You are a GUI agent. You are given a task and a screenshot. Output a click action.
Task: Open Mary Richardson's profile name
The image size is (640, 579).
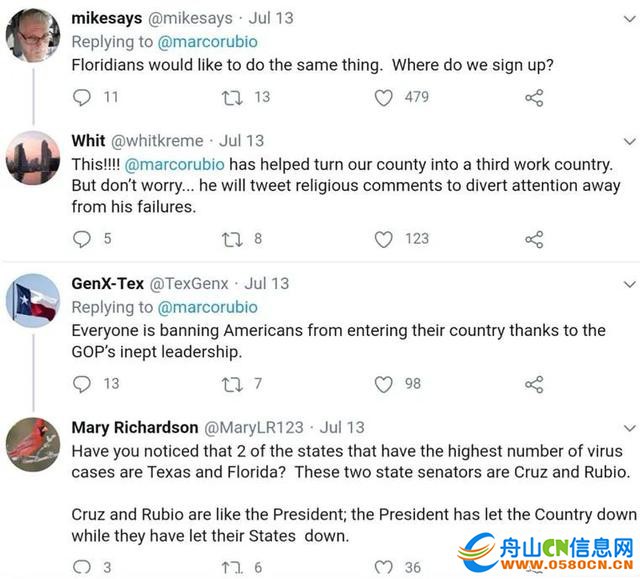pyautogui.click(x=133, y=427)
